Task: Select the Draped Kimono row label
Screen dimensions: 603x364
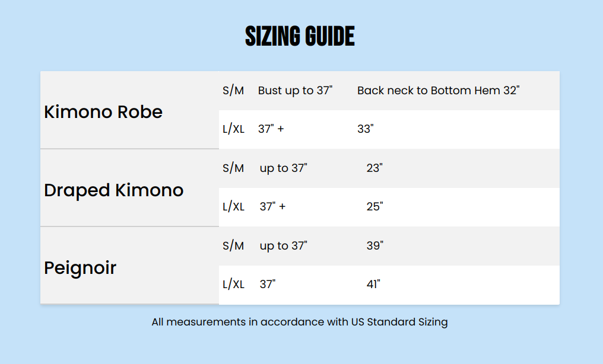Action: pyautogui.click(x=114, y=190)
